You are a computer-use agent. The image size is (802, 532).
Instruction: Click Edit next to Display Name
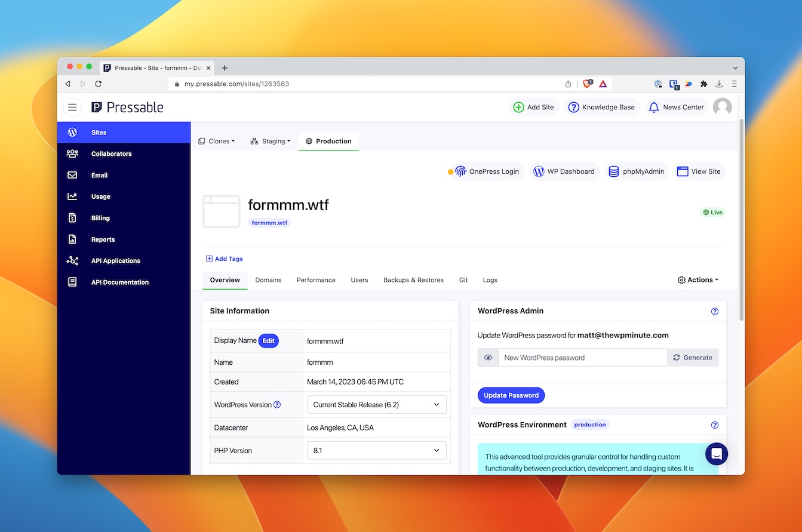[269, 341]
